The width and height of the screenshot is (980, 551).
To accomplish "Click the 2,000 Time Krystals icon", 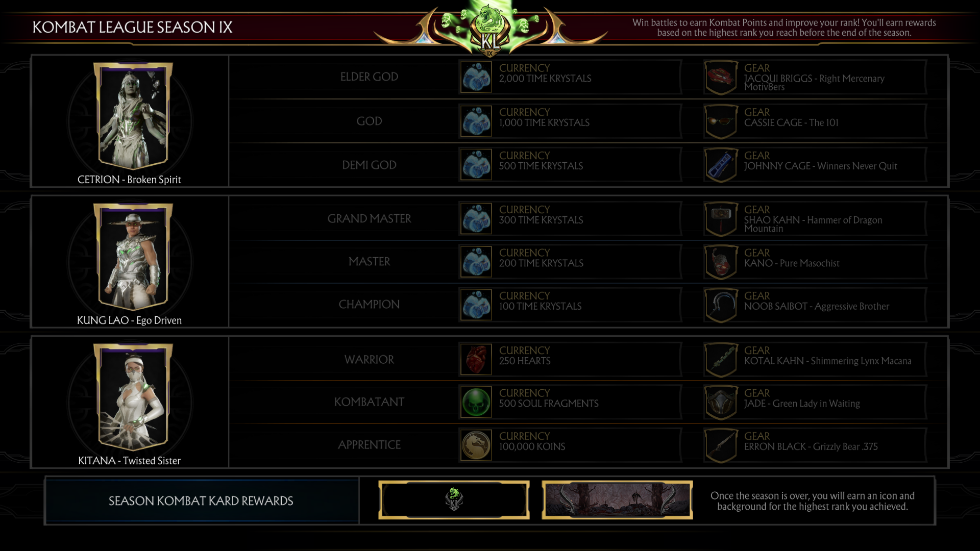I will point(476,77).
